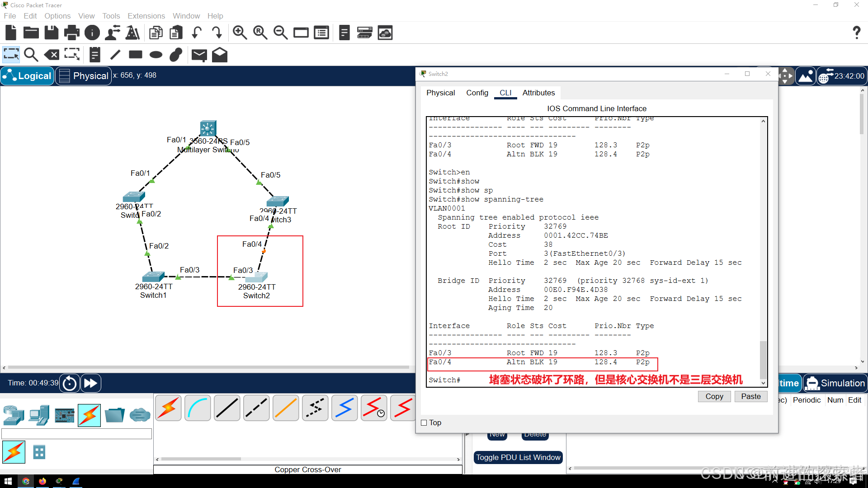This screenshot has height=488, width=868.
Task: Switch to the Config tab
Action: click(x=477, y=93)
